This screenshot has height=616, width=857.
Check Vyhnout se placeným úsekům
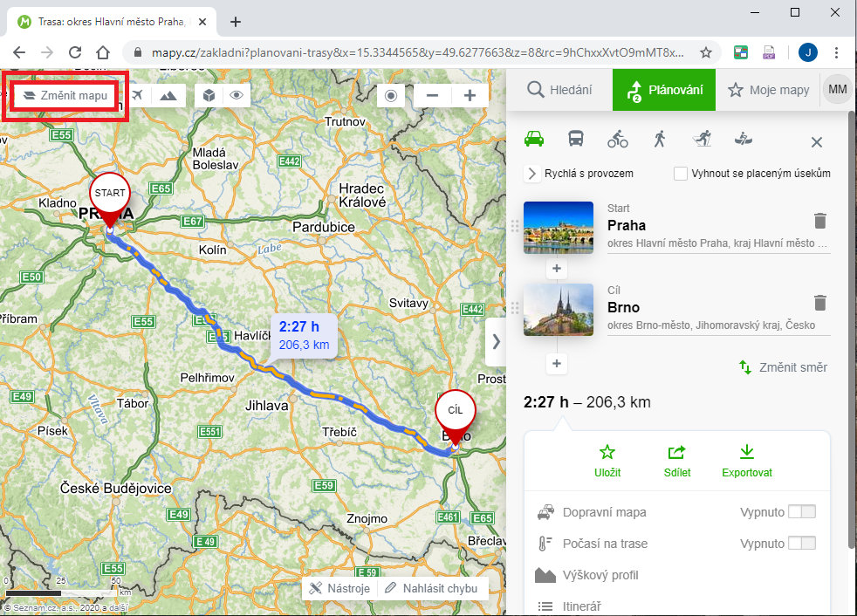click(682, 174)
